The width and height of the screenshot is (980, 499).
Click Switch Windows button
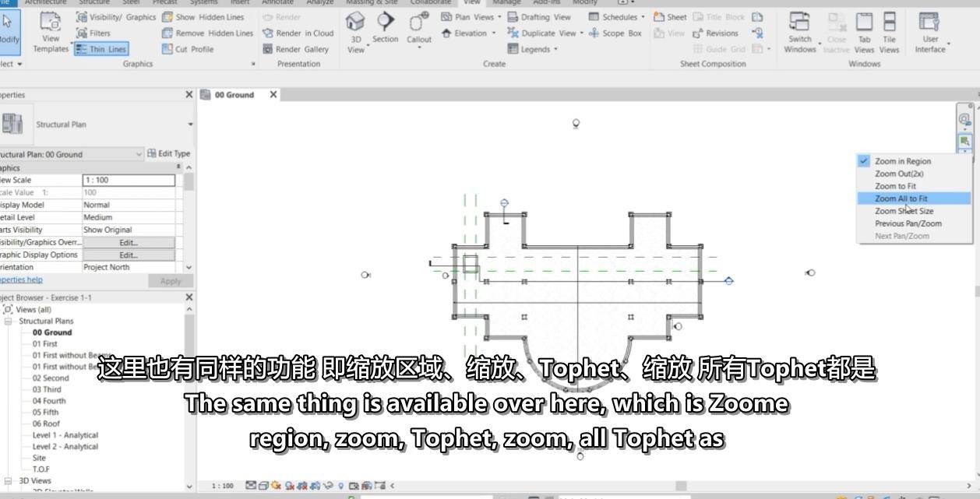coord(800,33)
